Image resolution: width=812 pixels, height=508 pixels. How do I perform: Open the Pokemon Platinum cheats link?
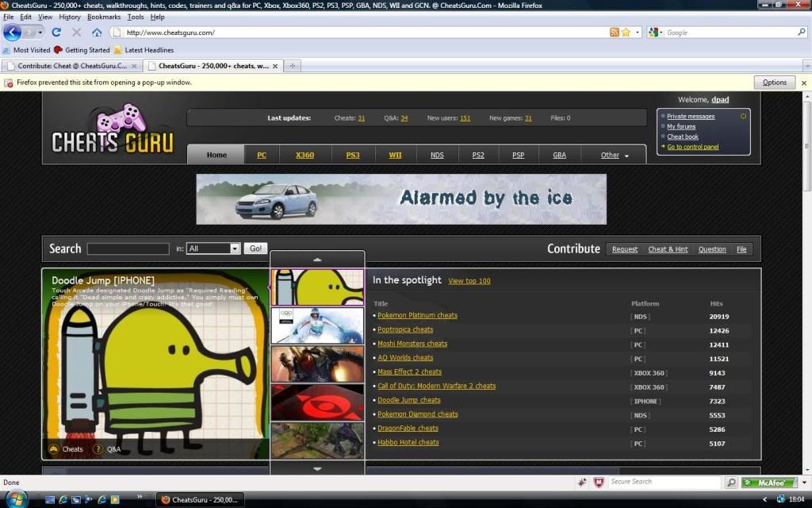[x=417, y=315]
